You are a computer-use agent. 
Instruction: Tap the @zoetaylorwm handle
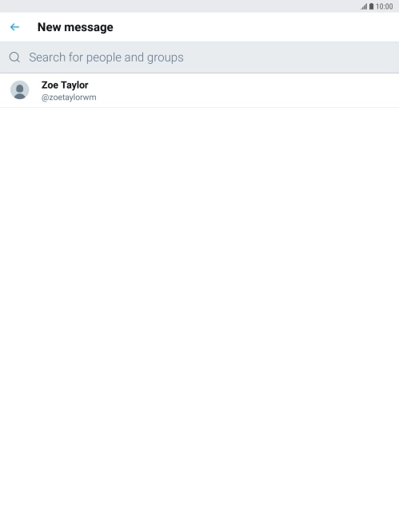click(x=69, y=97)
